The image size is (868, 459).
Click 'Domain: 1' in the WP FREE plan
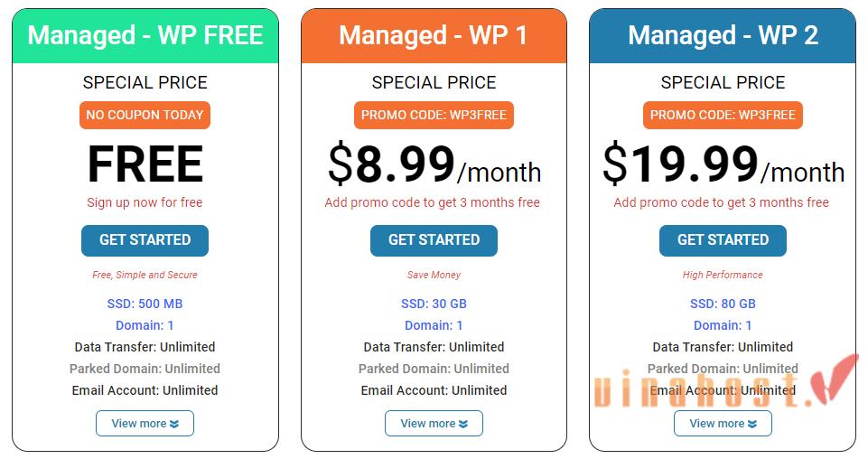(145, 325)
